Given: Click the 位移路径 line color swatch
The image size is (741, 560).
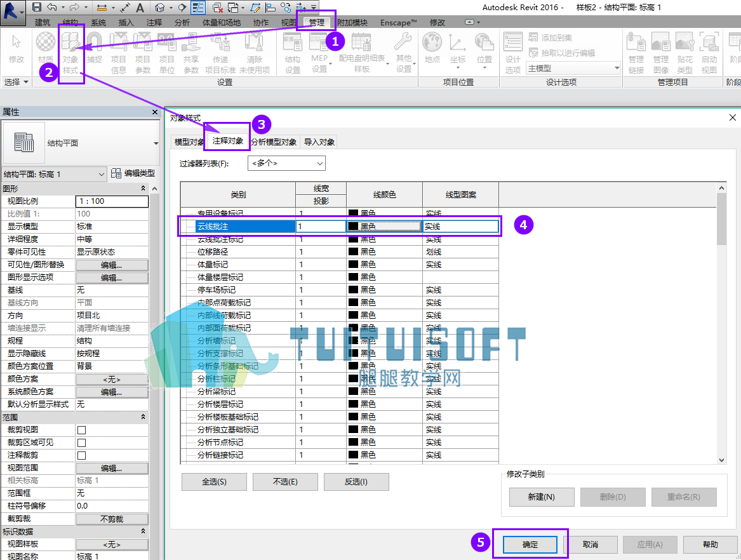Looking at the screenshot, I should [353, 252].
